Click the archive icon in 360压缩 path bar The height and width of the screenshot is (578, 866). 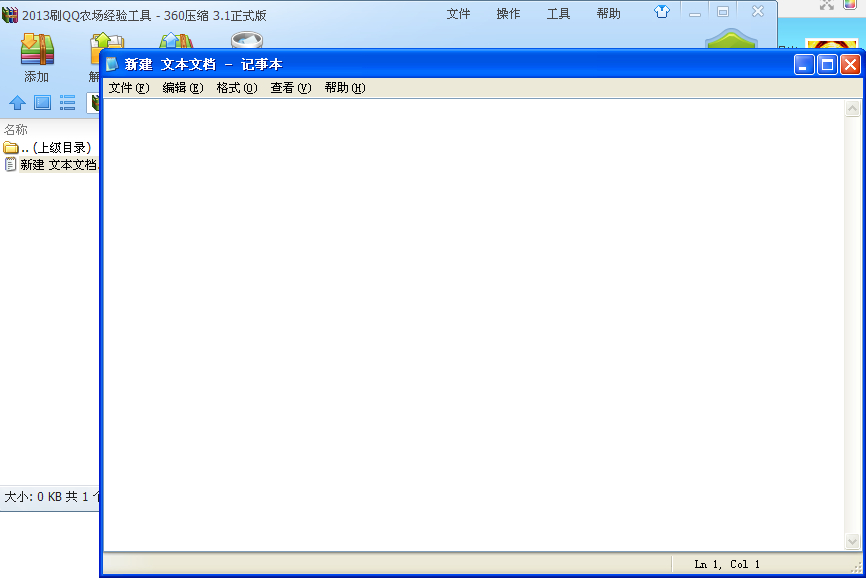[x=95, y=103]
